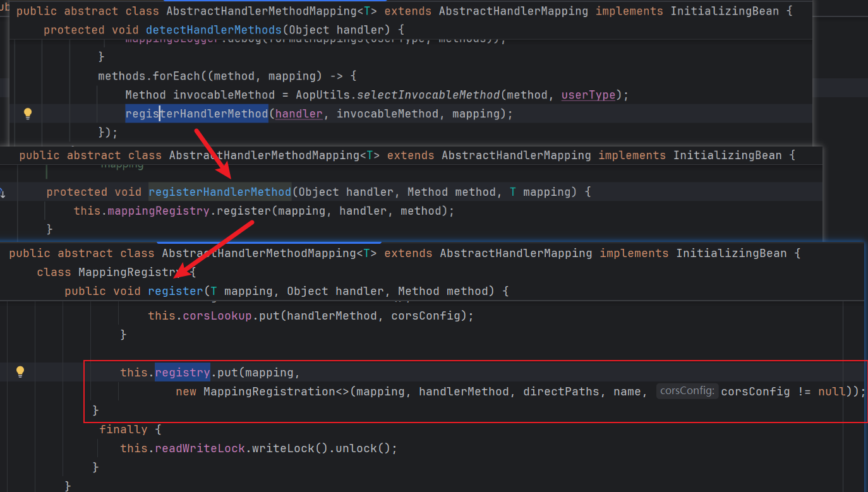Click handlerMethod in the corsLookup.put call
The image size is (868, 492).
[332, 315]
